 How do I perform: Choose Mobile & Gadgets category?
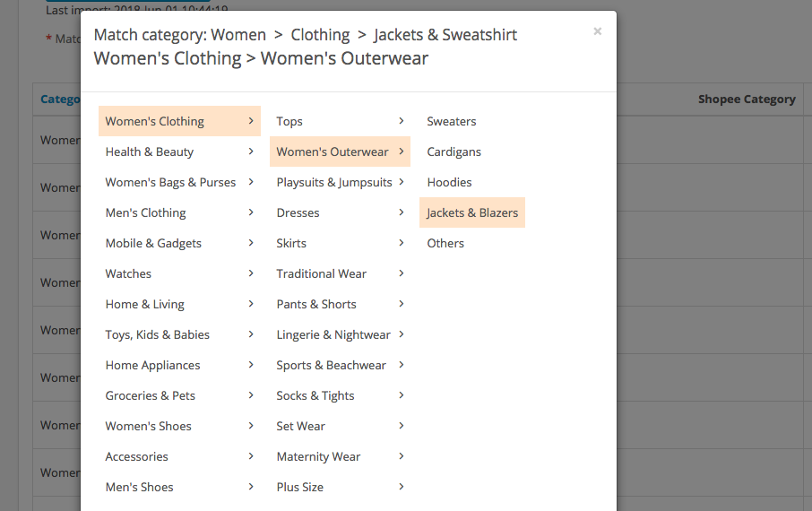pos(153,243)
